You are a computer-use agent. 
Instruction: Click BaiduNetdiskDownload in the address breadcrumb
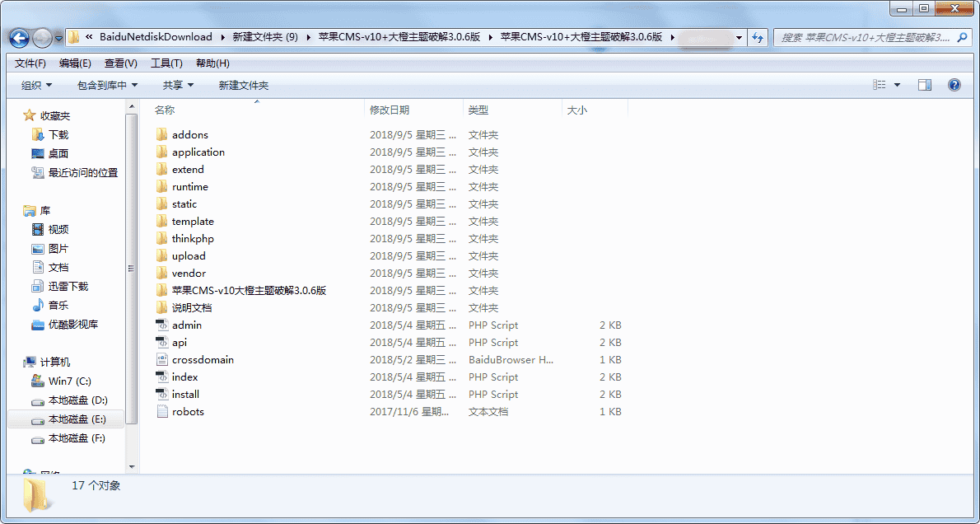pyautogui.click(x=156, y=37)
